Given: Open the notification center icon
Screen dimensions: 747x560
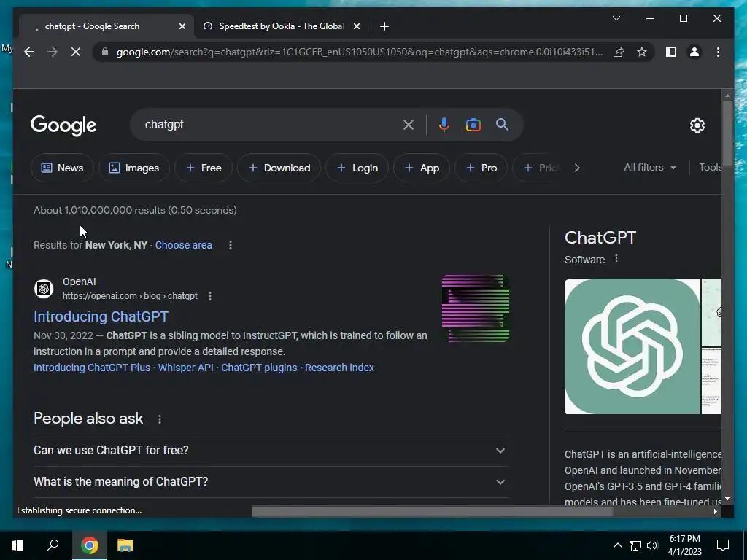Looking at the screenshot, I should (723, 545).
